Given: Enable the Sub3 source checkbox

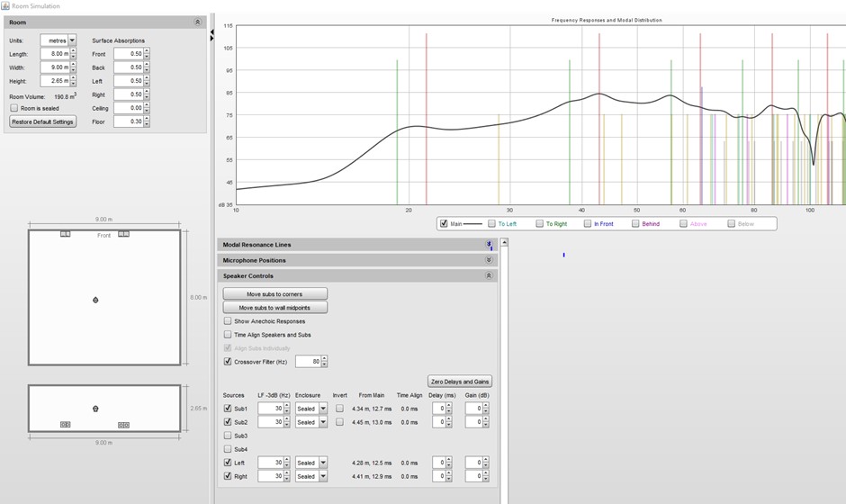Looking at the screenshot, I should [228, 436].
